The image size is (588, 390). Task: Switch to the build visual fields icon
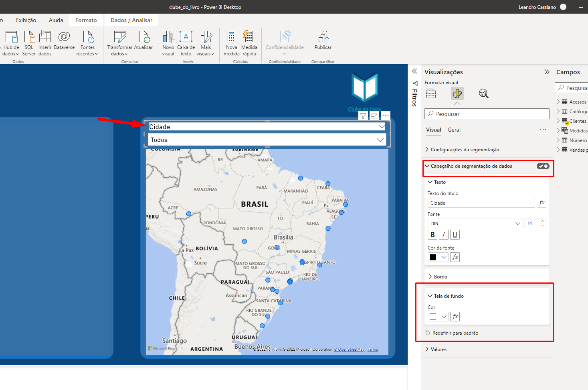pyautogui.click(x=431, y=94)
